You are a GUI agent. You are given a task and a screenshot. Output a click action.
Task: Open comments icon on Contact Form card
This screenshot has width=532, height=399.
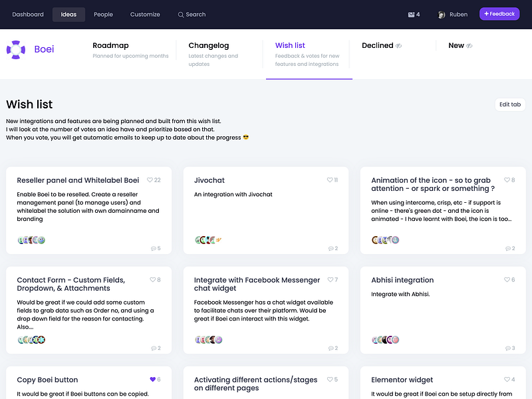(154, 348)
